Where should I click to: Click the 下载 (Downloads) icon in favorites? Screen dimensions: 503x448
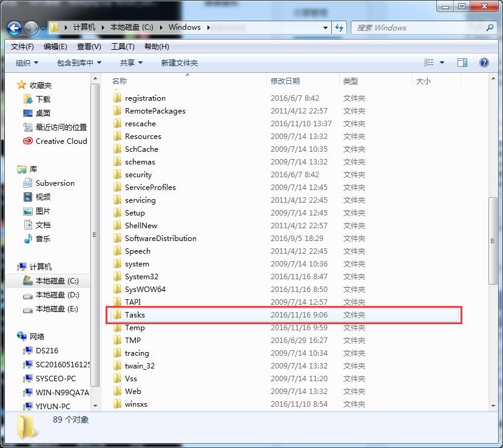coord(27,99)
